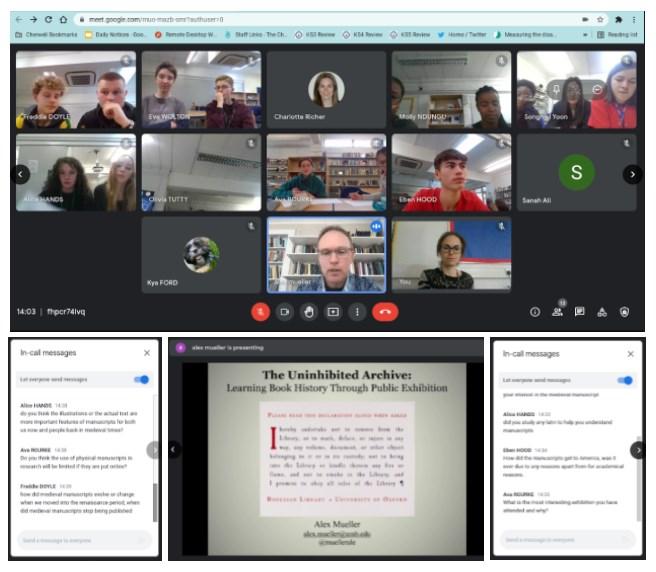656x572 pixels.
Task: Select Alice HANDS's video tile
Action: [x=76, y=172]
